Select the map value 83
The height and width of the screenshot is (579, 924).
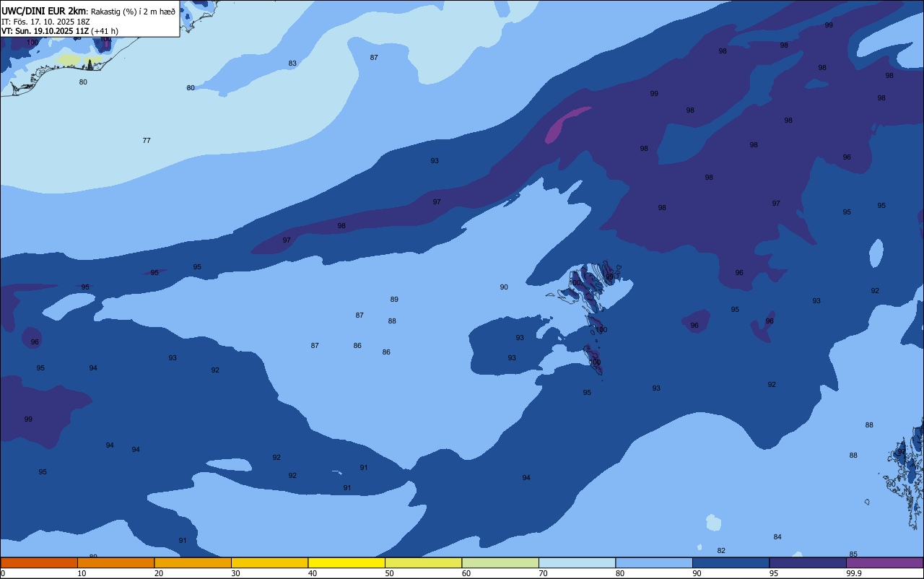(292, 64)
